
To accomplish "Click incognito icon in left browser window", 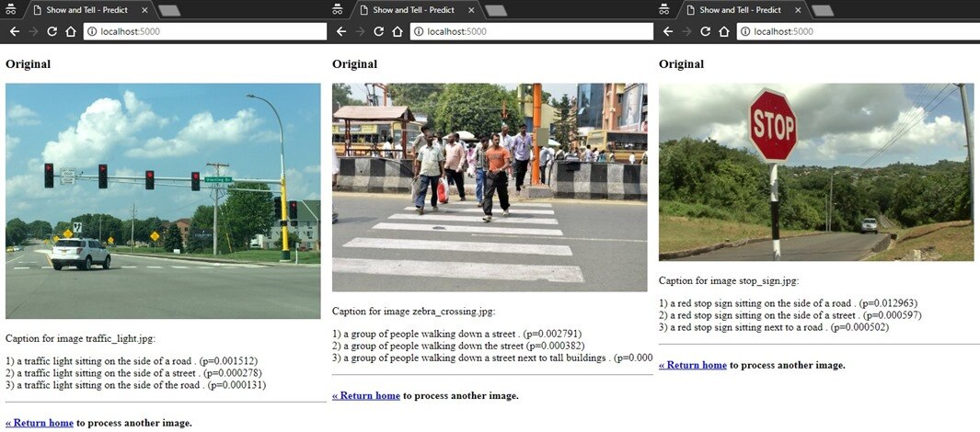I will (x=11, y=9).
